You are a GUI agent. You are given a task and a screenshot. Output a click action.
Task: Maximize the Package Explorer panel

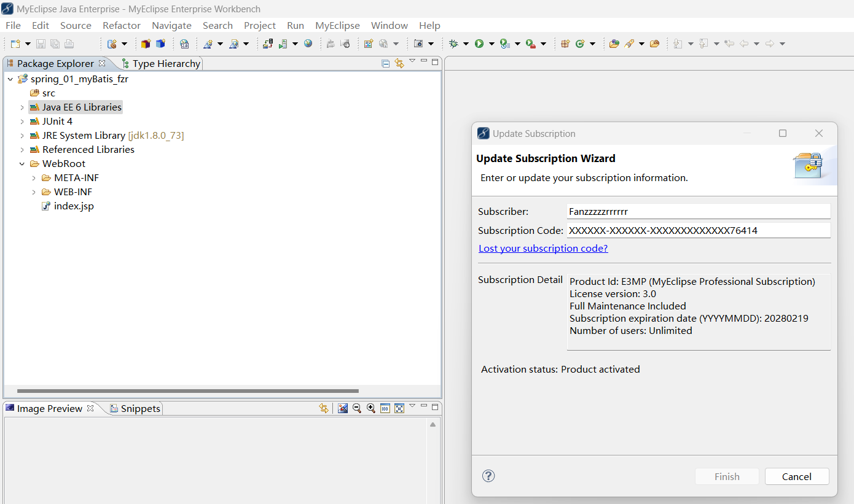click(435, 61)
